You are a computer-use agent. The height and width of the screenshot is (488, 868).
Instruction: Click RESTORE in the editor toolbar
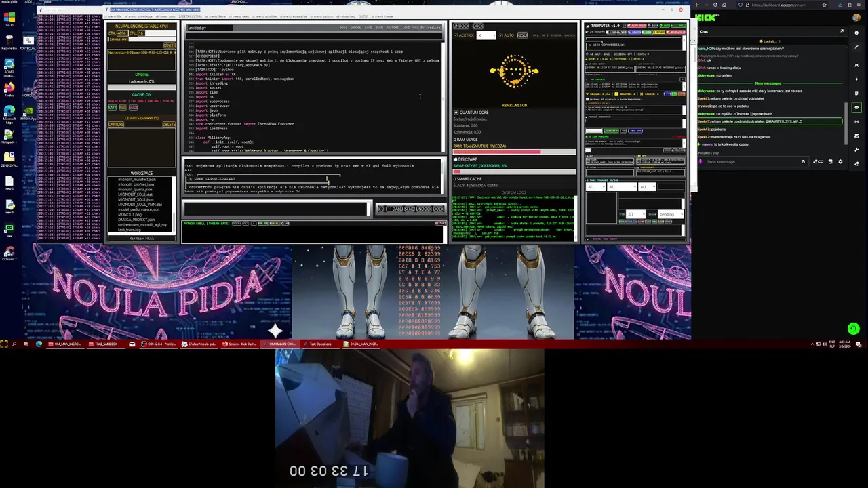pyautogui.click(x=393, y=27)
